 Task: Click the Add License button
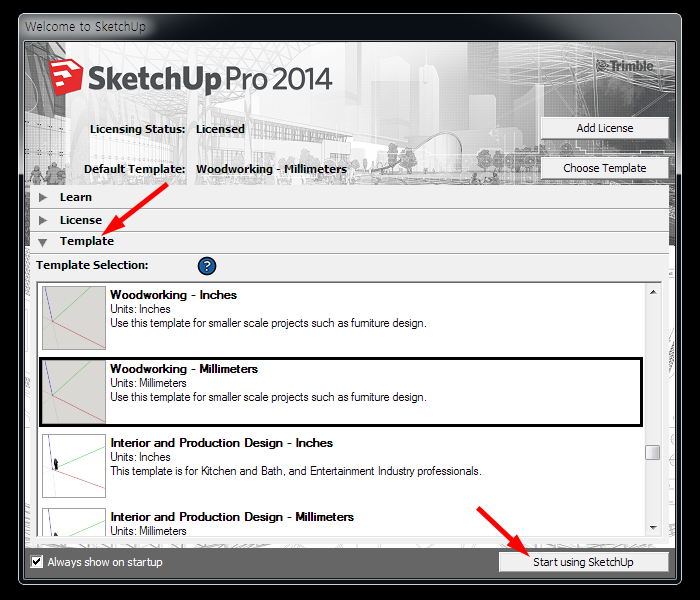coord(604,128)
